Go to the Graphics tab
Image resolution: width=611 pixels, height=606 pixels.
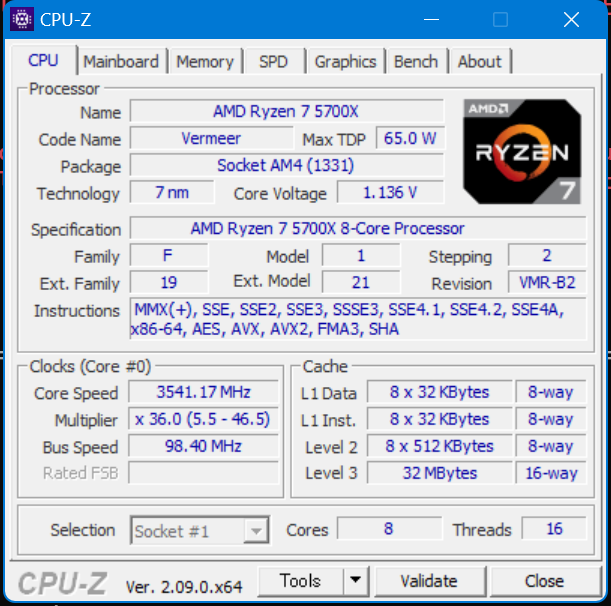pyautogui.click(x=345, y=62)
